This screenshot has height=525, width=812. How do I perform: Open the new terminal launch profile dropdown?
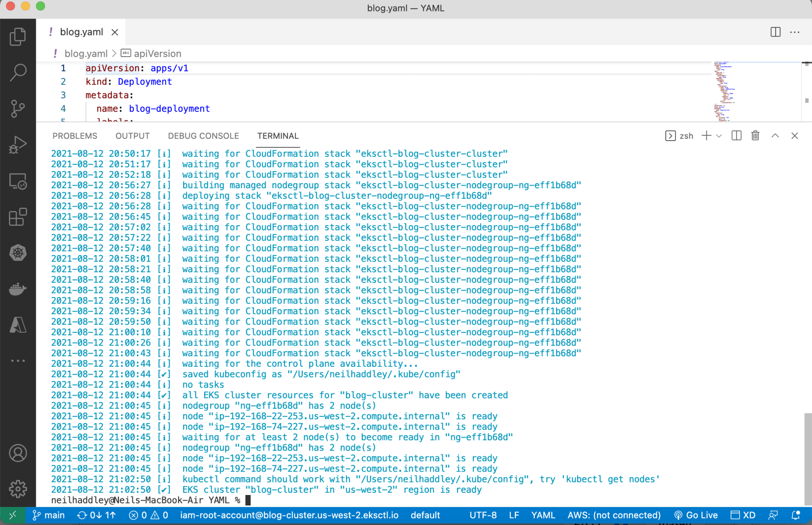pyautogui.click(x=719, y=136)
